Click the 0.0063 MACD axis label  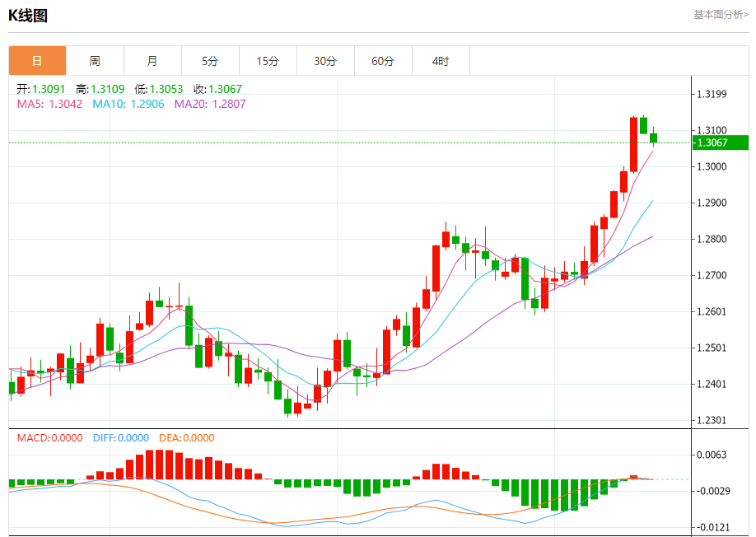point(712,455)
